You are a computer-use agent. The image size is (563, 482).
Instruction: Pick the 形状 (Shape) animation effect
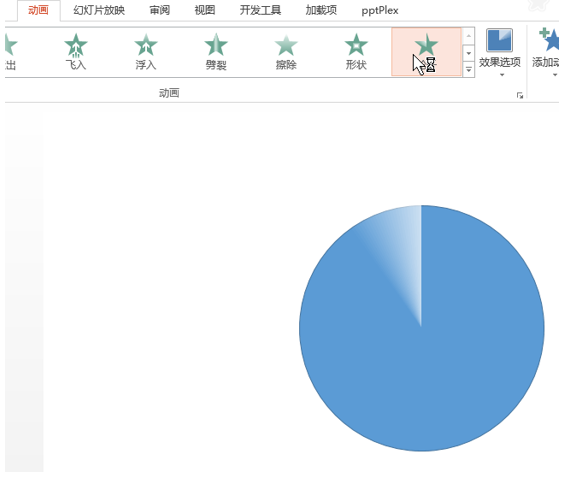pos(356,51)
